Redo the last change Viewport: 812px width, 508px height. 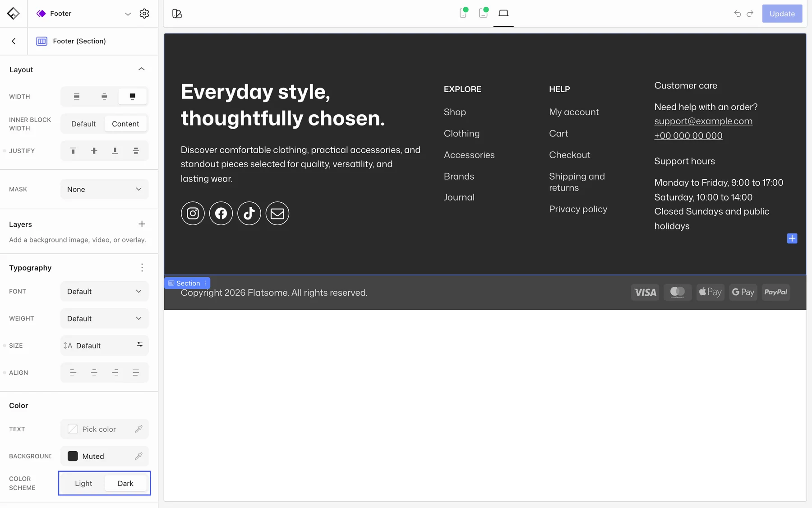click(750, 14)
